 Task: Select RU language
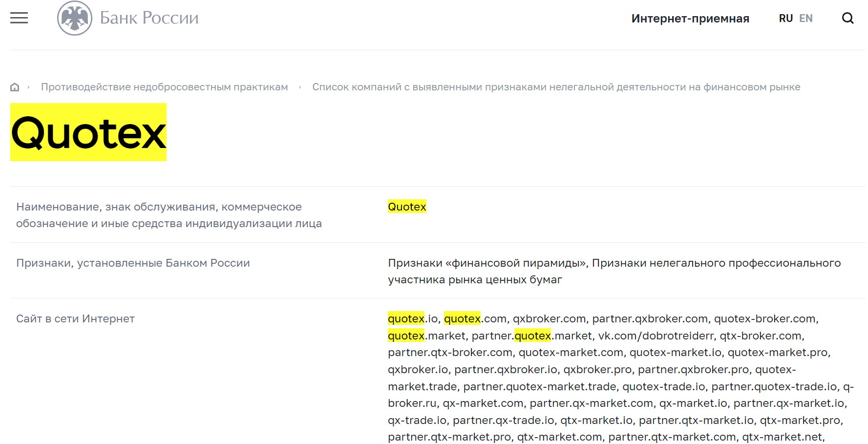(785, 19)
